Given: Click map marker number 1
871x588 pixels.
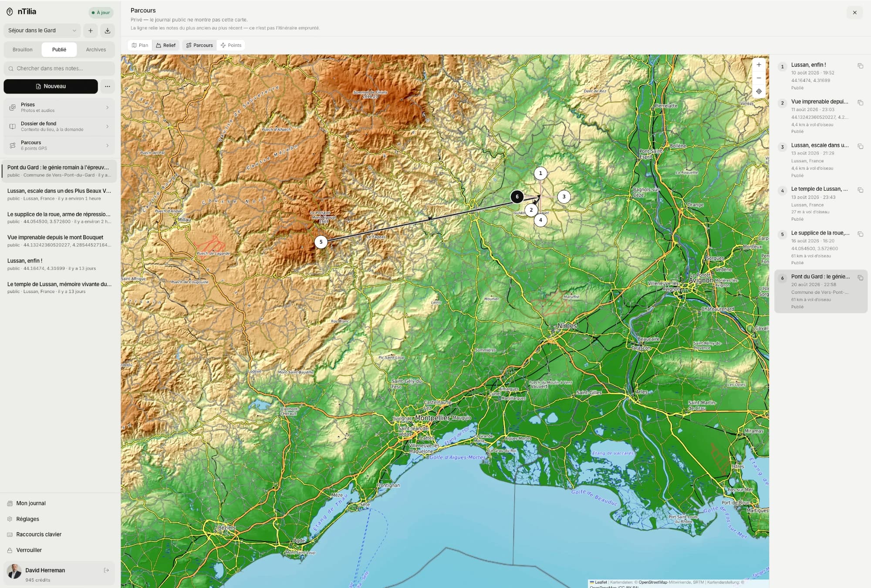Looking at the screenshot, I should tap(540, 173).
